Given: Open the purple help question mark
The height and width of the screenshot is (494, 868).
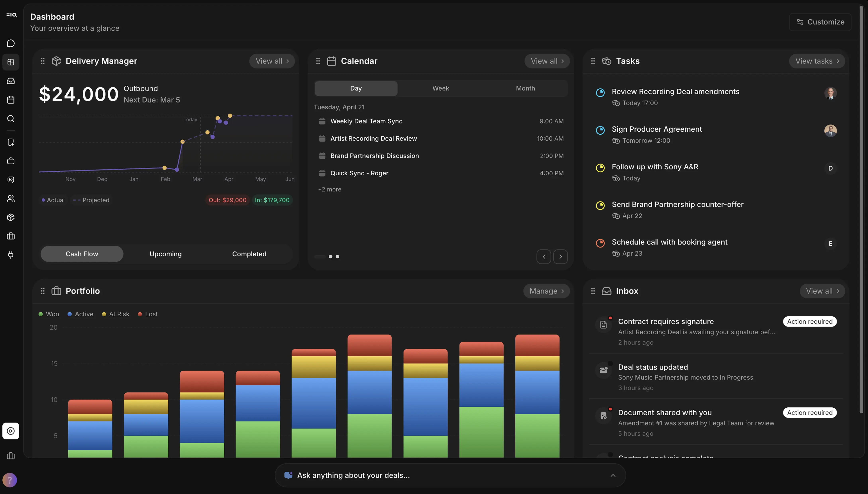Looking at the screenshot, I should coord(10,480).
